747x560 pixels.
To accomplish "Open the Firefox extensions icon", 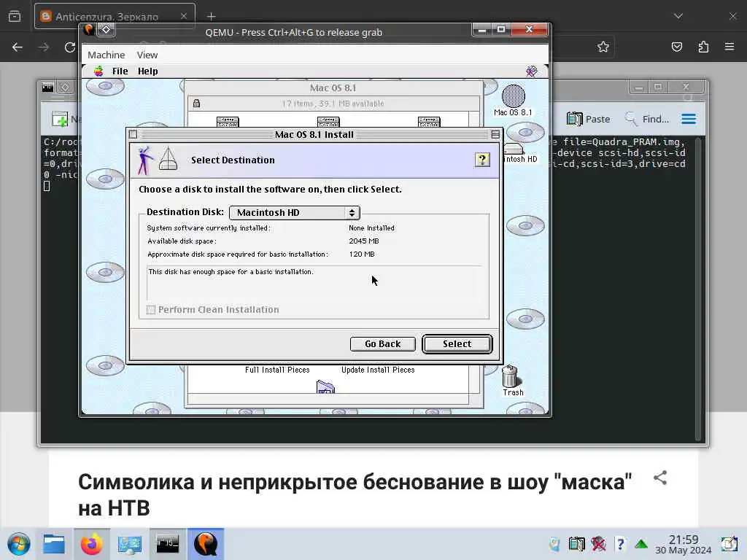I will [703, 47].
